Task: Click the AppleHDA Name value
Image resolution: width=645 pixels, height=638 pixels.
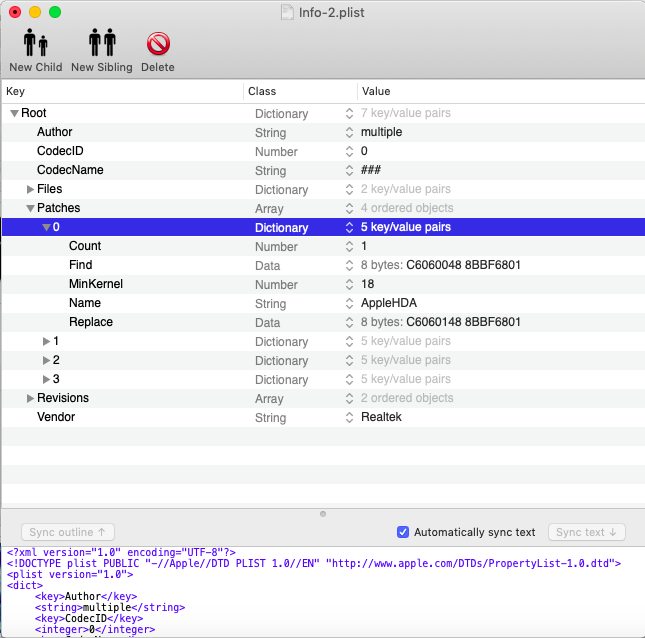Action: click(x=389, y=303)
